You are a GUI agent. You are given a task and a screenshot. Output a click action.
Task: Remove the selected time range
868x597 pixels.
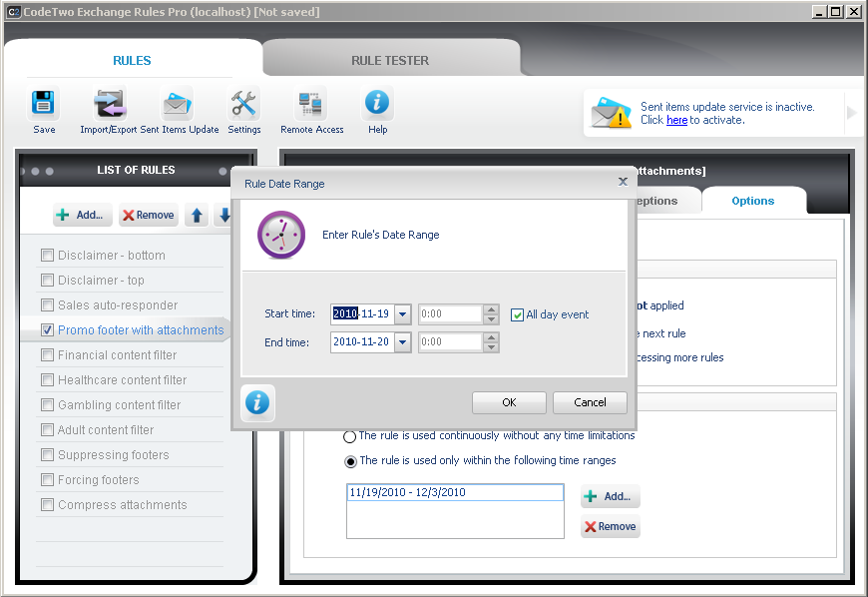coord(610,526)
